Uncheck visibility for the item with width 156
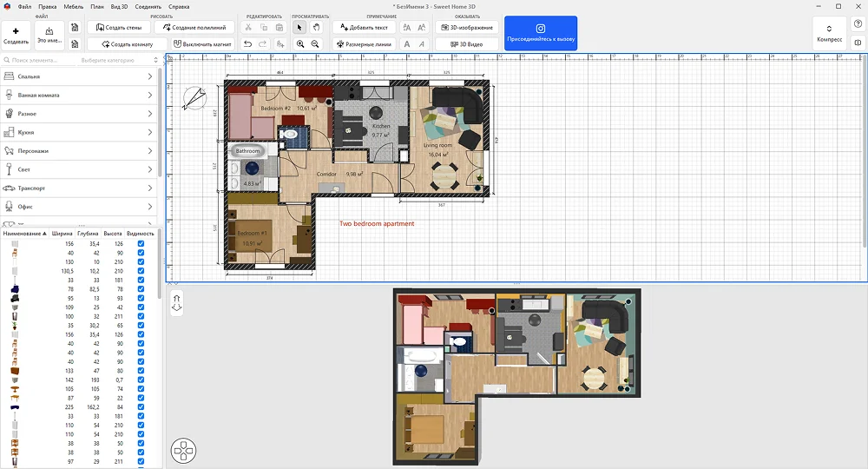Image resolution: width=868 pixels, height=469 pixels. click(141, 243)
